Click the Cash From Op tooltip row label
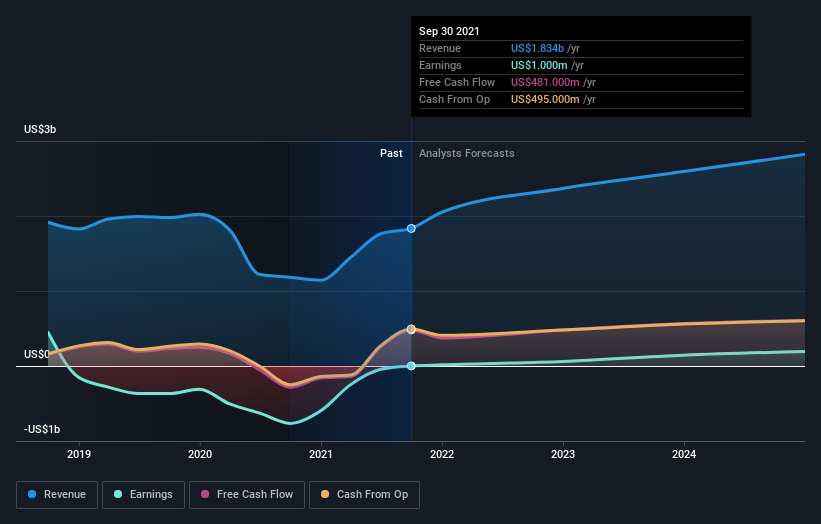Viewport: 821px width, 524px height. tap(454, 99)
